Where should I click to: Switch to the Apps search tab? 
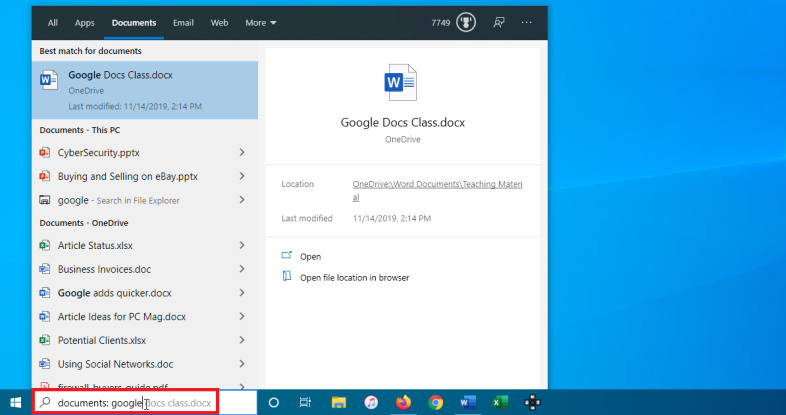[x=85, y=23]
